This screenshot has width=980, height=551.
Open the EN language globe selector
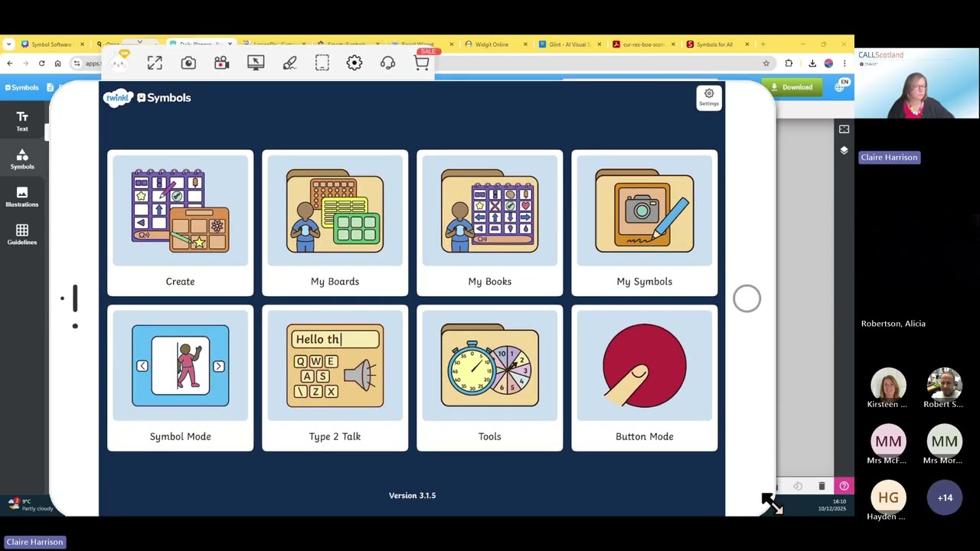pyautogui.click(x=841, y=86)
